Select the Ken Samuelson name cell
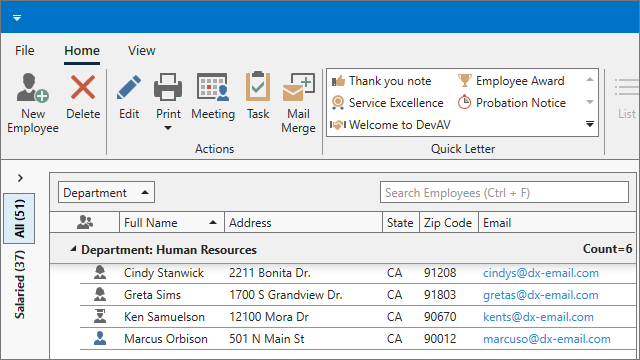Image resolution: width=640 pixels, height=360 pixels. click(x=164, y=317)
